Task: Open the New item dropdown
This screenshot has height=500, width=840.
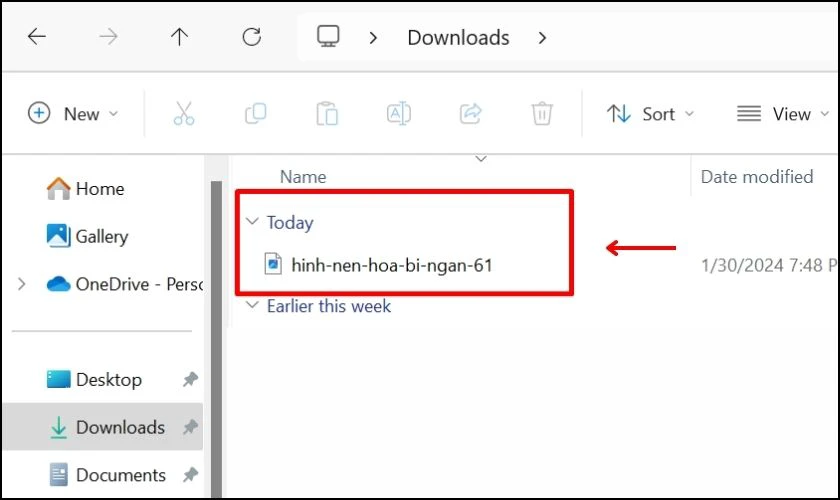Action: pyautogui.click(x=73, y=114)
